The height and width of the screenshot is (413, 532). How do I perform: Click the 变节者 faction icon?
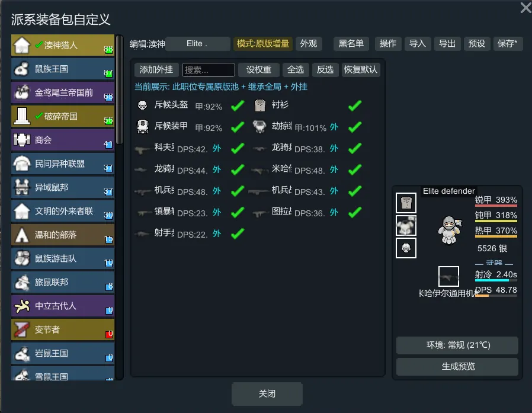(22, 329)
